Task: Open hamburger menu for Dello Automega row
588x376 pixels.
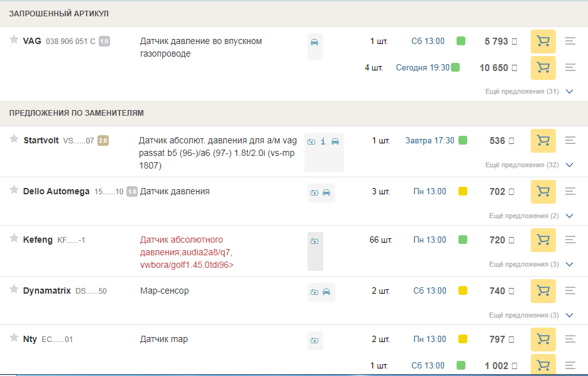Action: 570,191
